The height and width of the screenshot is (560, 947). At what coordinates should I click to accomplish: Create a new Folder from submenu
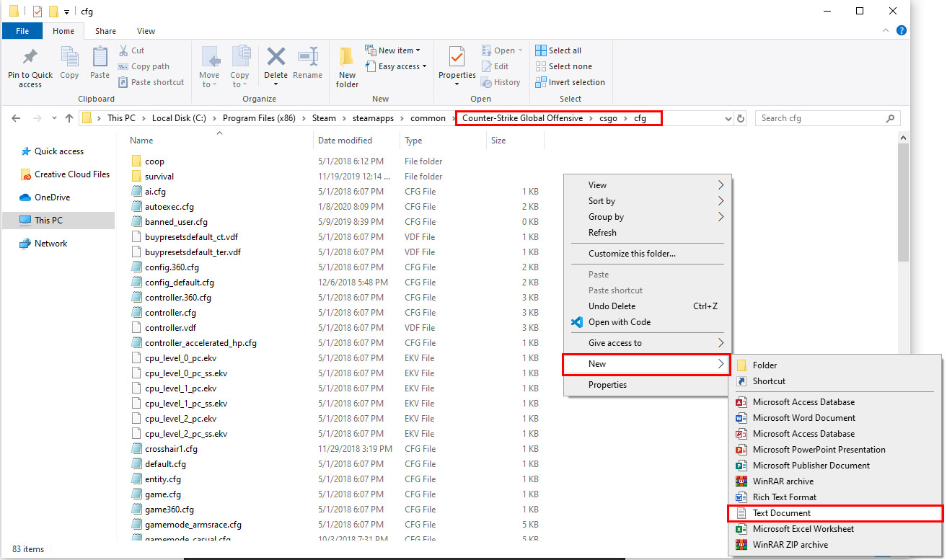[x=835, y=365]
